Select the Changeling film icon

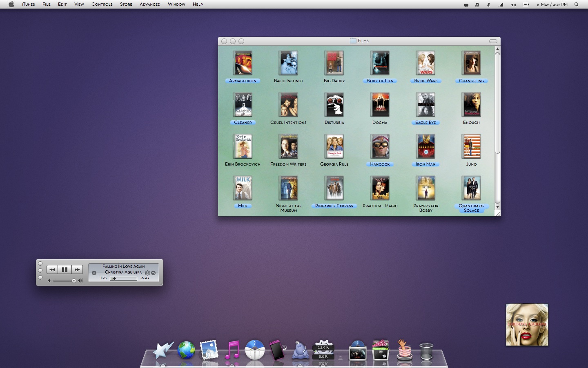pos(472,63)
